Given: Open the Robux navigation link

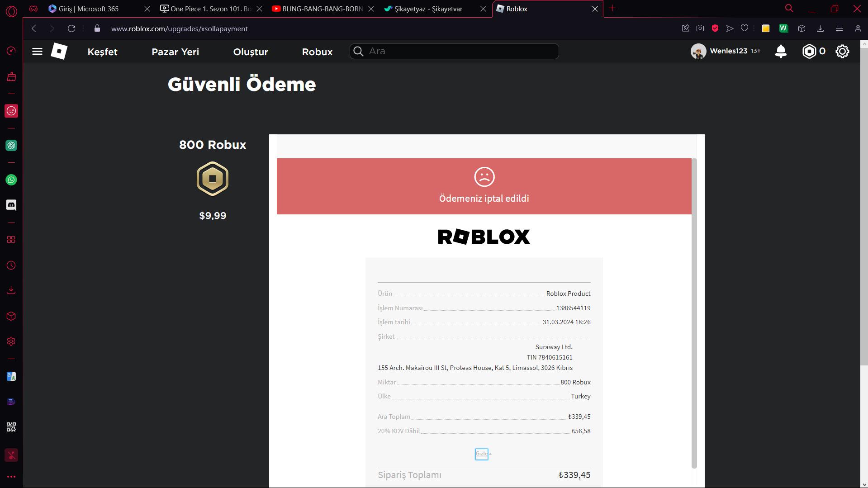Looking at the screenshot, I should [x=318, y=52].
